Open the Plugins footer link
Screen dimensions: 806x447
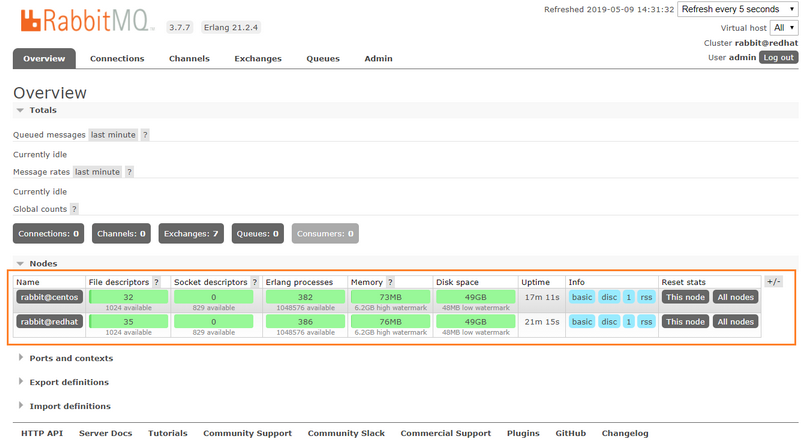click(x=523, y=433)
